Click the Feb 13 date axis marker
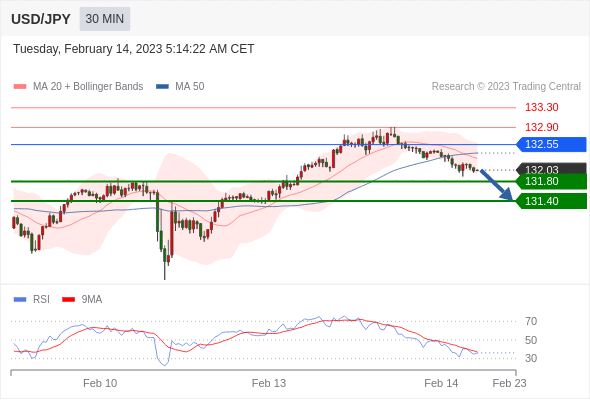 tap(269, 383)
